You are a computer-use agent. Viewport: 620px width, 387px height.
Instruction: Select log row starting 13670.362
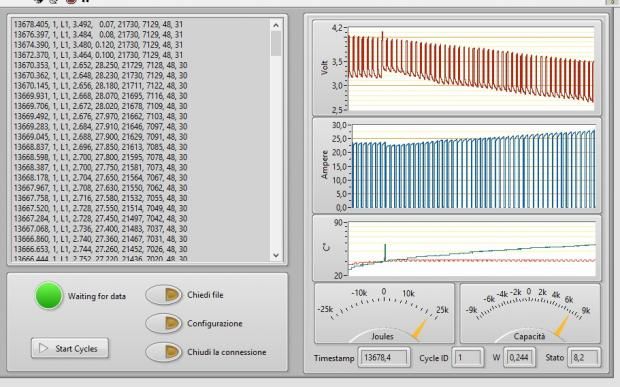point(100,76)
